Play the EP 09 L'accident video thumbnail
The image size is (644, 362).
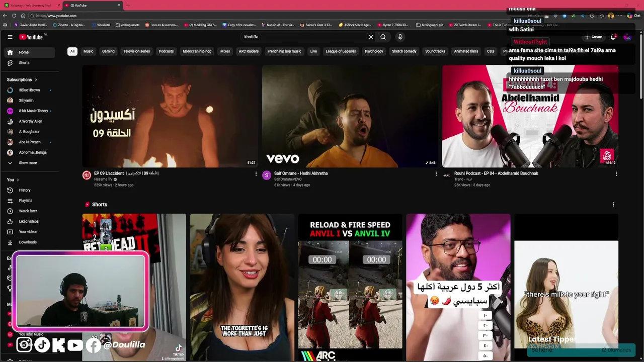pos(170,117)
